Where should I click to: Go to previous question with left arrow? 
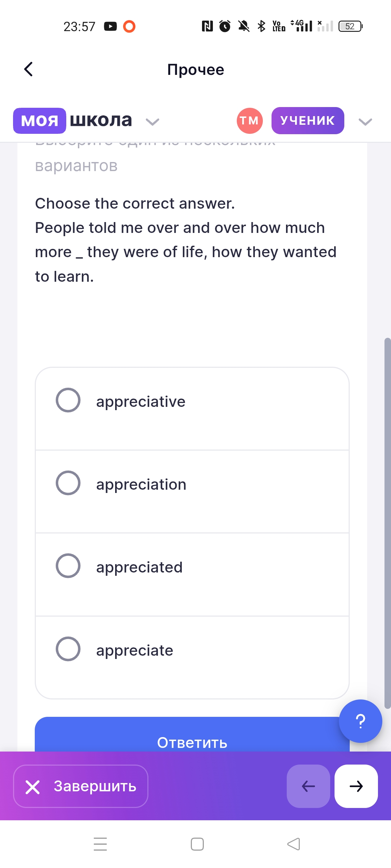pyautogui.click(x=308, y=786)
